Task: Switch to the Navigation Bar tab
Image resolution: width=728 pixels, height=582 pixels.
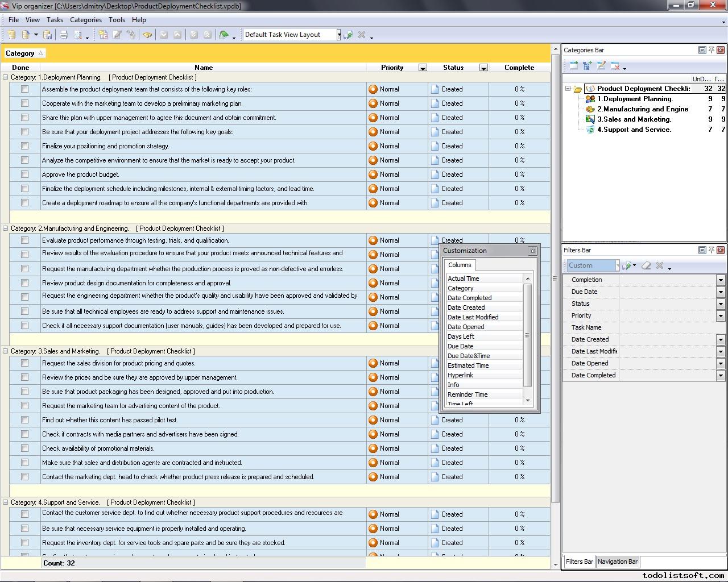Action: (618, 562)
